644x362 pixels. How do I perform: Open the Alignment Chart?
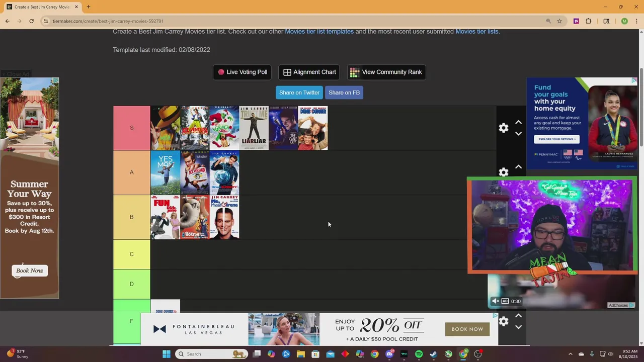point(309,72)
